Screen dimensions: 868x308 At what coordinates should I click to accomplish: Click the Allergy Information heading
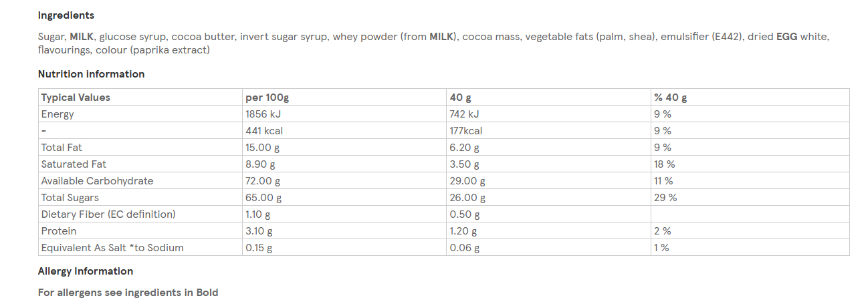(x=85, y=271)
